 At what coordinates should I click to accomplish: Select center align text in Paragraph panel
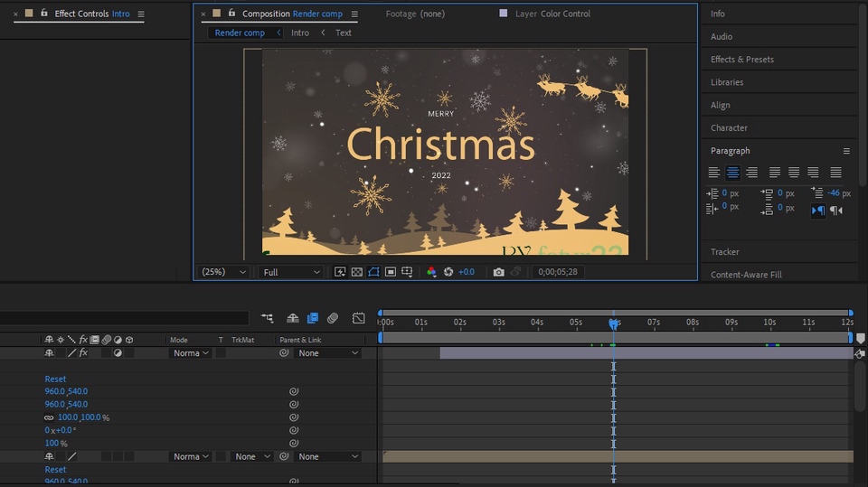click(732, 173)
